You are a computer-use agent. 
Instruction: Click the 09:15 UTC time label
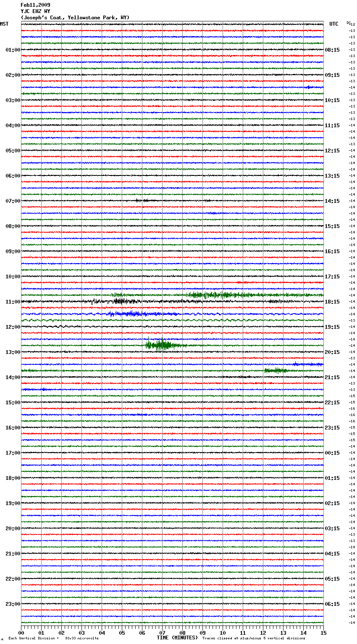[332, 75]
